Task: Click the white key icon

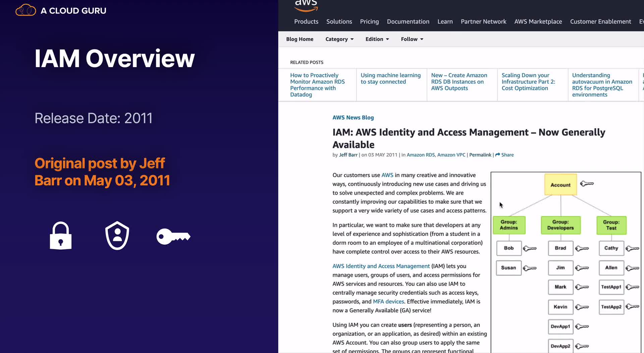Action: tap(173, 237)
